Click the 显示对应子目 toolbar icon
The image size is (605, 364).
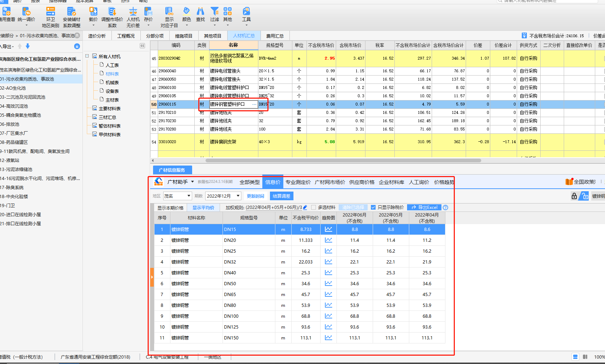[169, 12]
